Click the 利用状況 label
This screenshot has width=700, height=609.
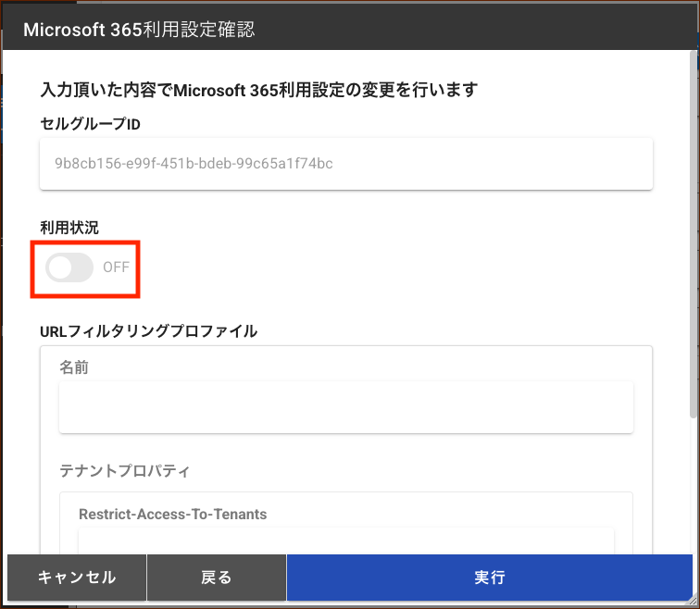(x=69, y=228)
